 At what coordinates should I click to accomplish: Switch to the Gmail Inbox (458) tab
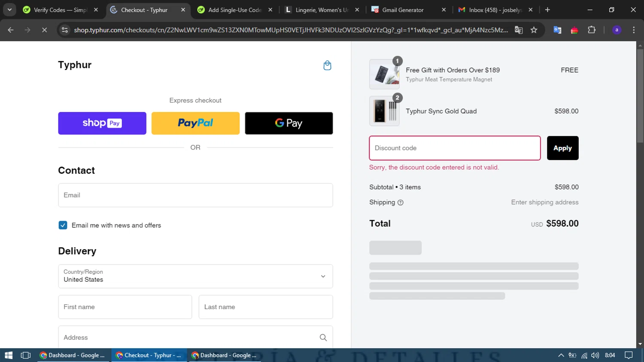(495, 9)
